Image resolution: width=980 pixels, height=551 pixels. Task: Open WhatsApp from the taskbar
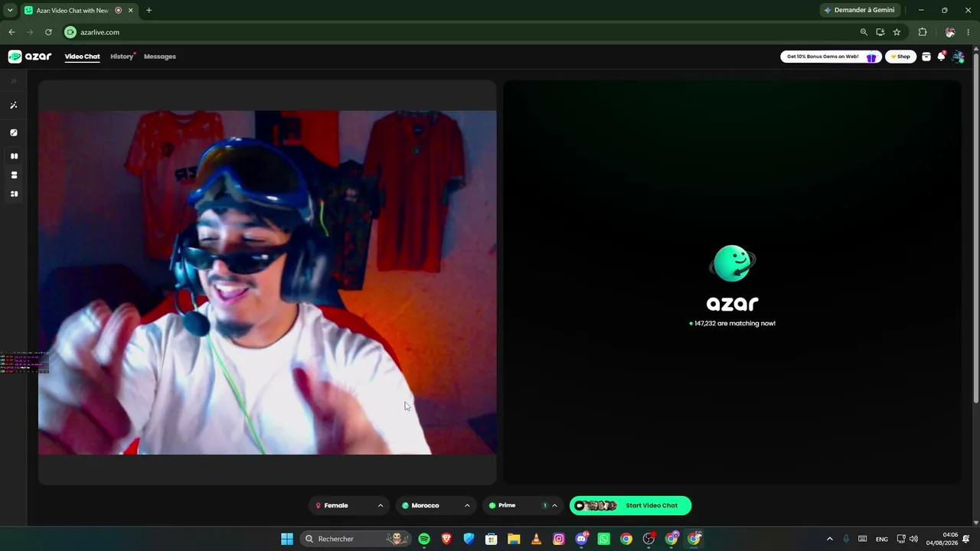[603, 539]
